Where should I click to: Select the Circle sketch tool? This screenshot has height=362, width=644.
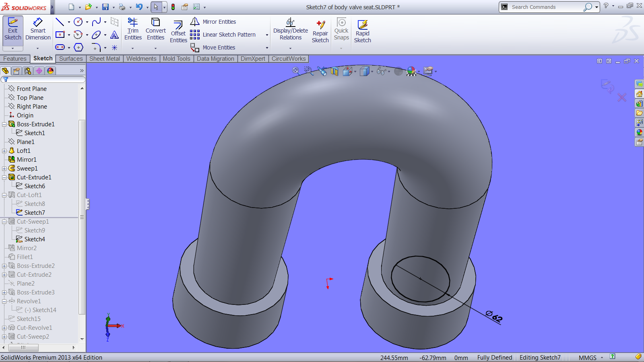78,21
